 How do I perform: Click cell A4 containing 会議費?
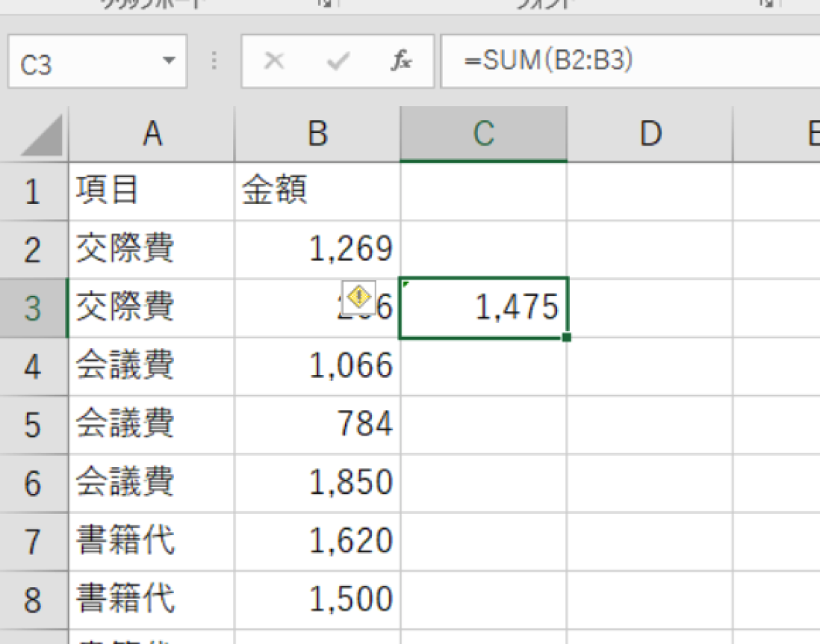point(152,367)
